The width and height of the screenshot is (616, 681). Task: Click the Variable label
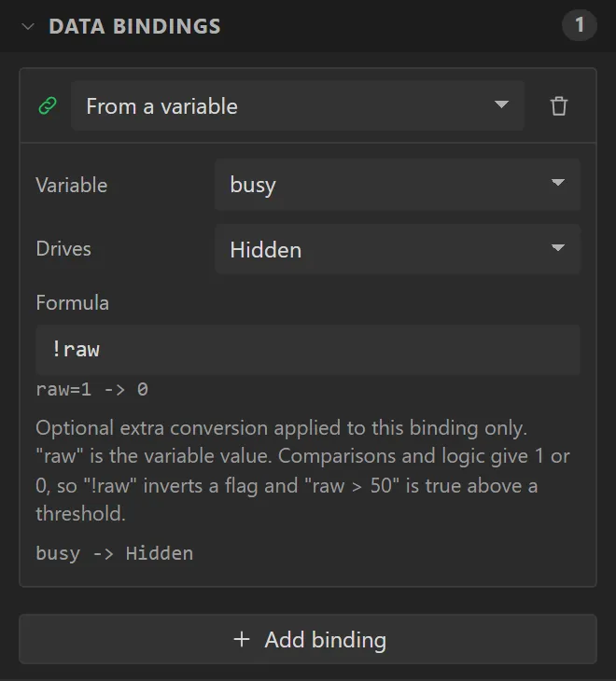(x=72, y=185)
